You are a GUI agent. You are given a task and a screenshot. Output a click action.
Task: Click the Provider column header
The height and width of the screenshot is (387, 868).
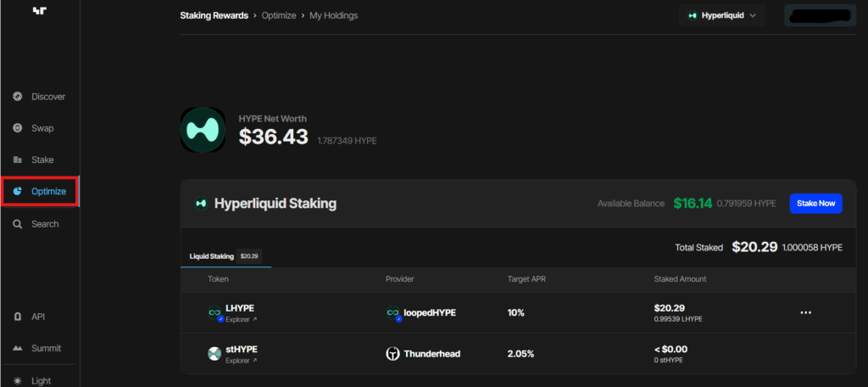click(x=400, y=279)
